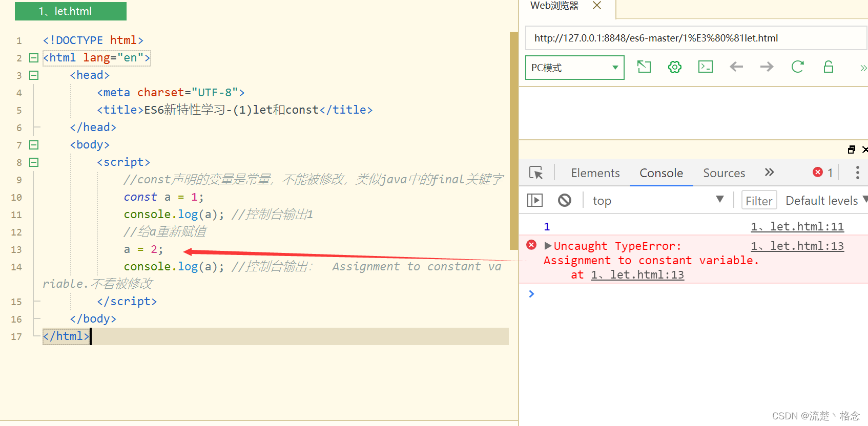
Task: Switch to the Sources tab
Action: coord(724,173)
